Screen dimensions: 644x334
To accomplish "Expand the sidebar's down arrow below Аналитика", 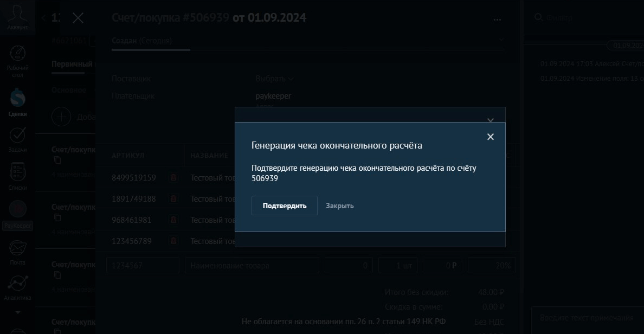I will [x=17, y=313].
